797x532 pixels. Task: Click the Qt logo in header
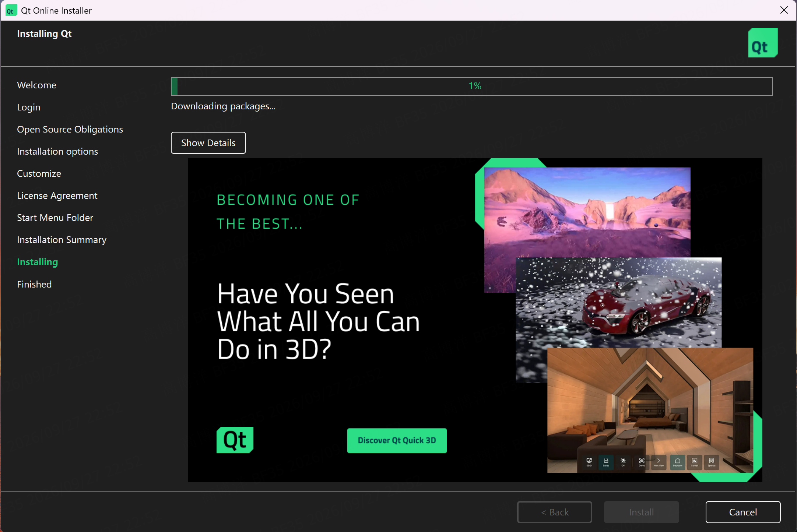(763, 43)
